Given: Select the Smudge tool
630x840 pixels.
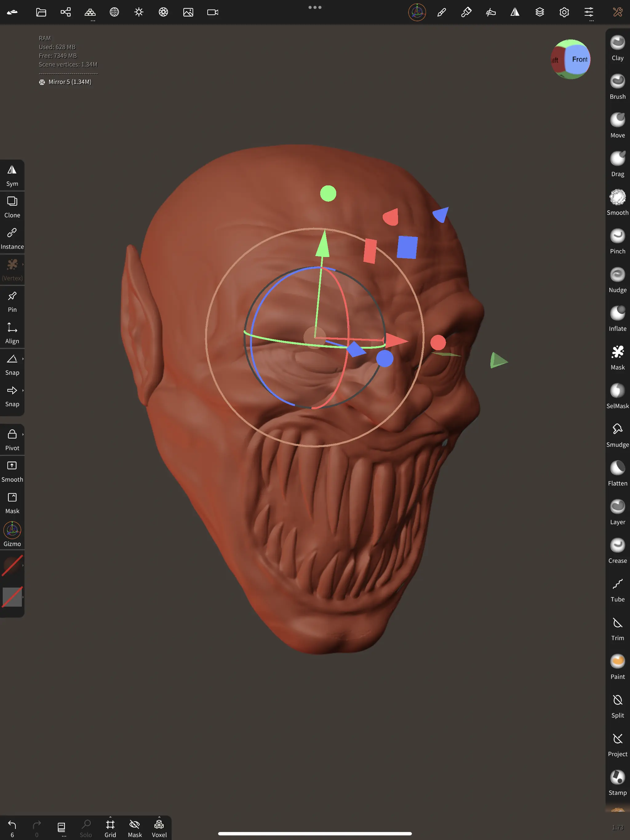Looking at the screenshot, I should [x=617, y=435].
